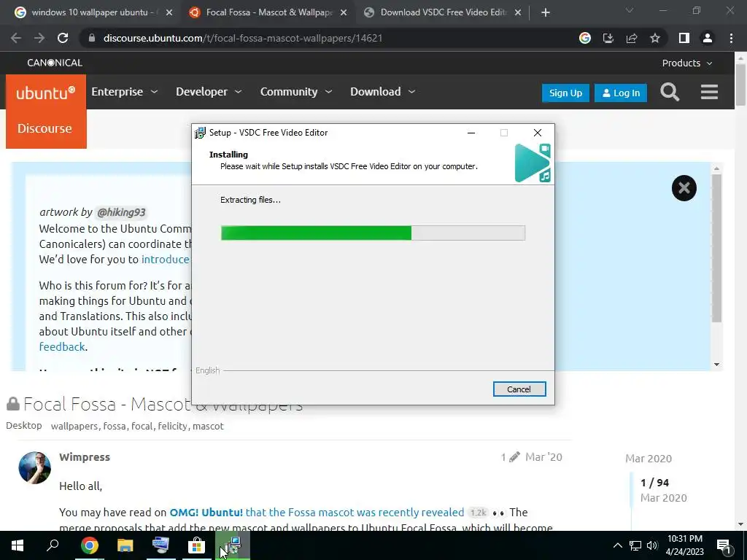Click Chrome icon in taskbar
The width and height of the screenshot is (747, 560).
[x=89, y=545]
